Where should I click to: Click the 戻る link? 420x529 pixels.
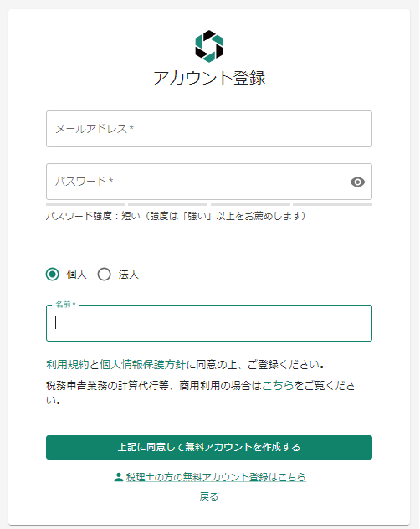click(209, 496)
